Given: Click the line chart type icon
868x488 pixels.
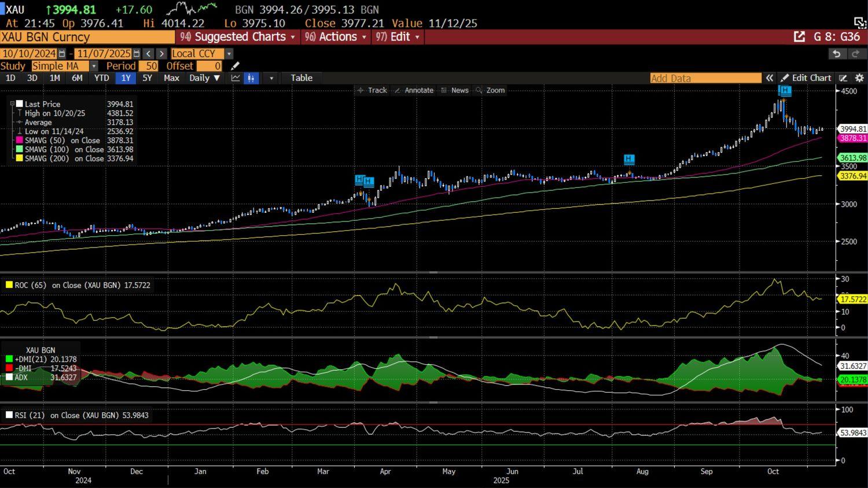Looking at the screenshot, I should click(236, 78).
